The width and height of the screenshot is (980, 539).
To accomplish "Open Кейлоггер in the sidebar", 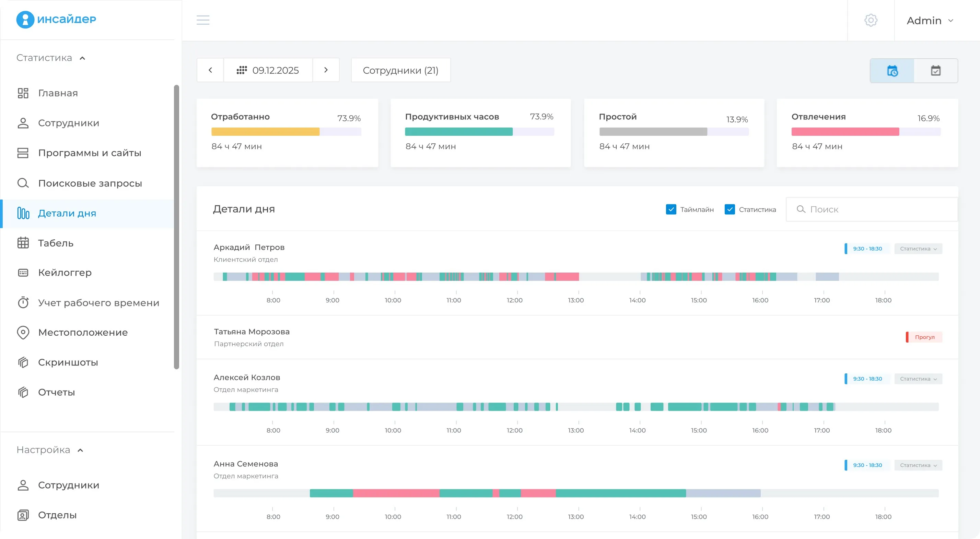I will 65,273.
